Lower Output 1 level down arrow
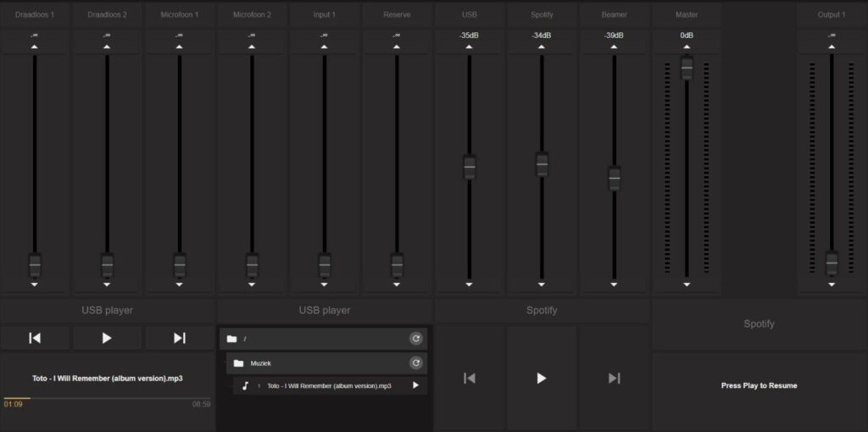 coord(832,285)
